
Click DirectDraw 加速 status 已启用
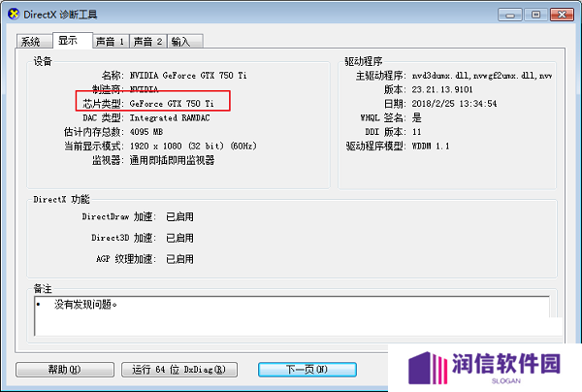179,216
